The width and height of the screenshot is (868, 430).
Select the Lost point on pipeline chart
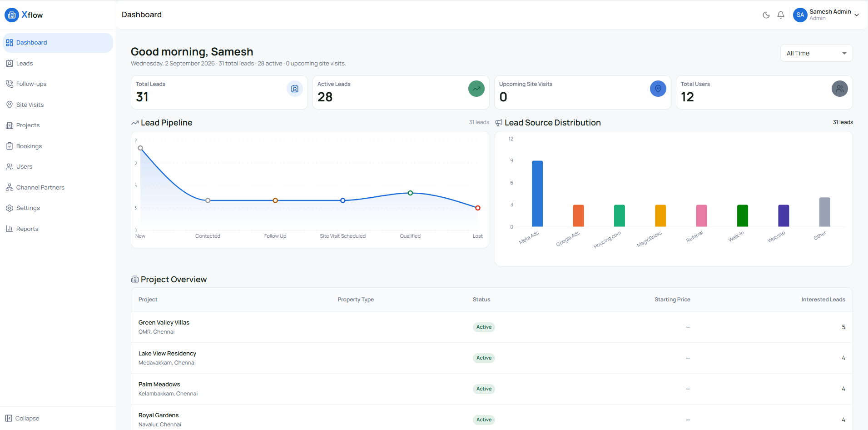click(x=478, y=208)
